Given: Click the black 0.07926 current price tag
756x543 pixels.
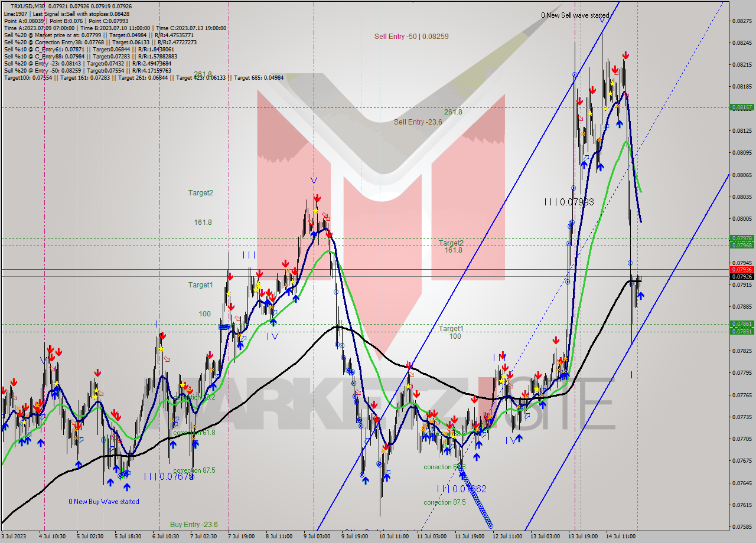Looking at the screenshot, I should click(742, 276).
